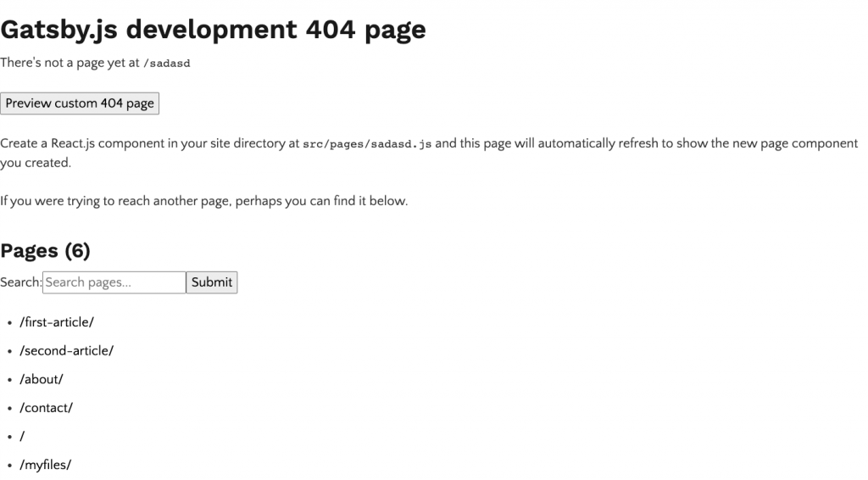This screenshot has height=480, width=868.
Task: Open the /second-article/ page link
Action: click(x=66, y=351)
